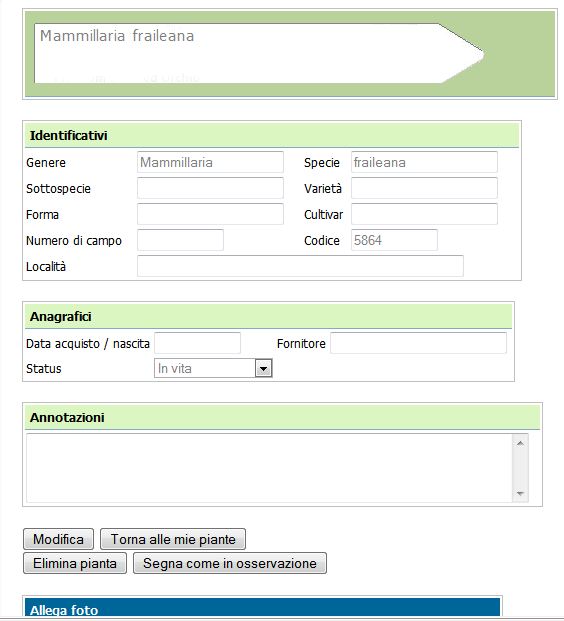
Task: Delete plant with Elimina pianta button
Action: coord(75,563)
